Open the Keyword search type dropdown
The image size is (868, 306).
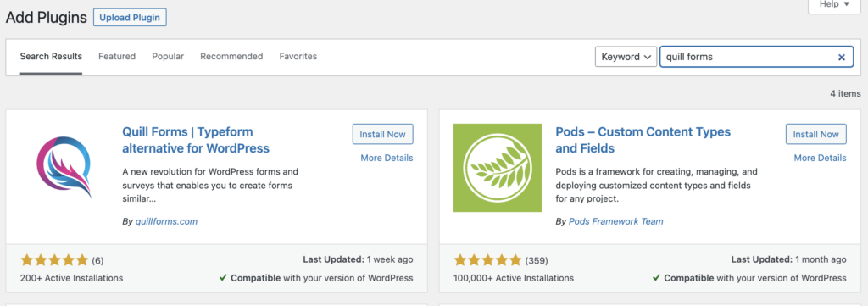(626, 57)
